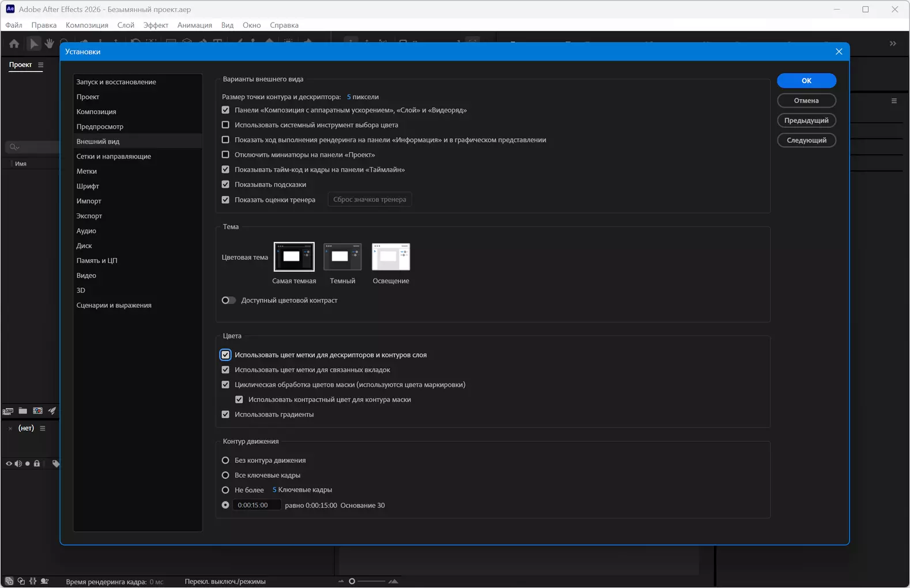This screenshot has width=910, height=588.
Task: Select Без контура движения radio
Action: point(225,461)
